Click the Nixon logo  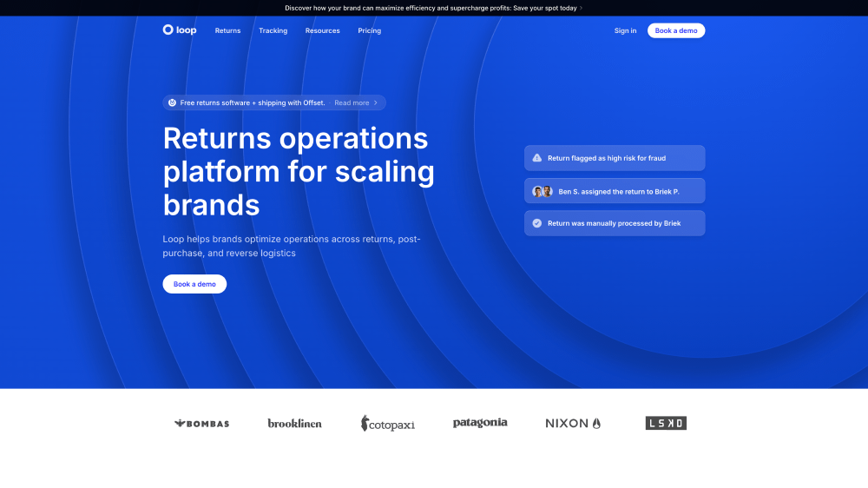573,423
